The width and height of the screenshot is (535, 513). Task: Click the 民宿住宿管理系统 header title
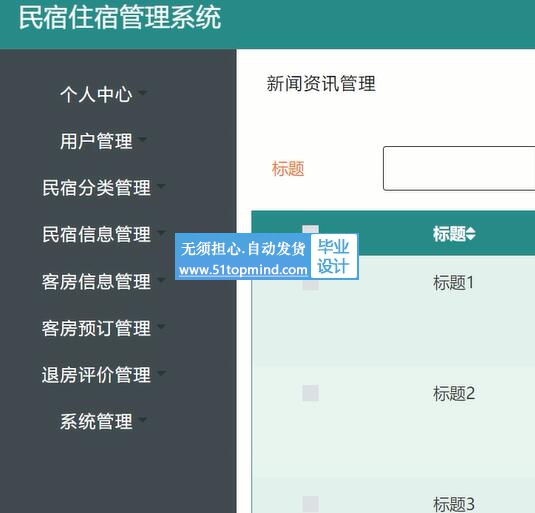click(120, 18)
